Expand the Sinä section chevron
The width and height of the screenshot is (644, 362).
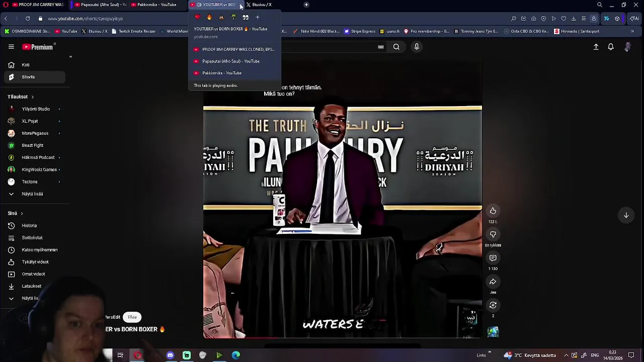[x=21, y=213]
